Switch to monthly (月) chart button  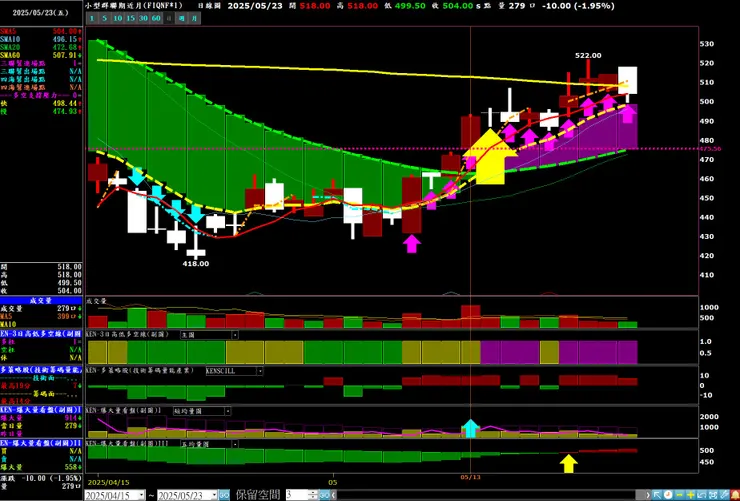(195, 18)
